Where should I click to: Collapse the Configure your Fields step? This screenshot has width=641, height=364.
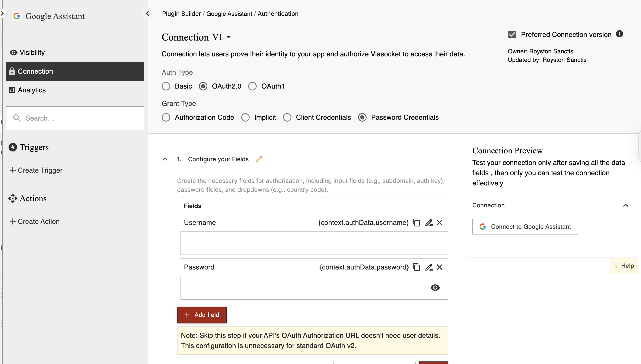click(x=165, y=159)
